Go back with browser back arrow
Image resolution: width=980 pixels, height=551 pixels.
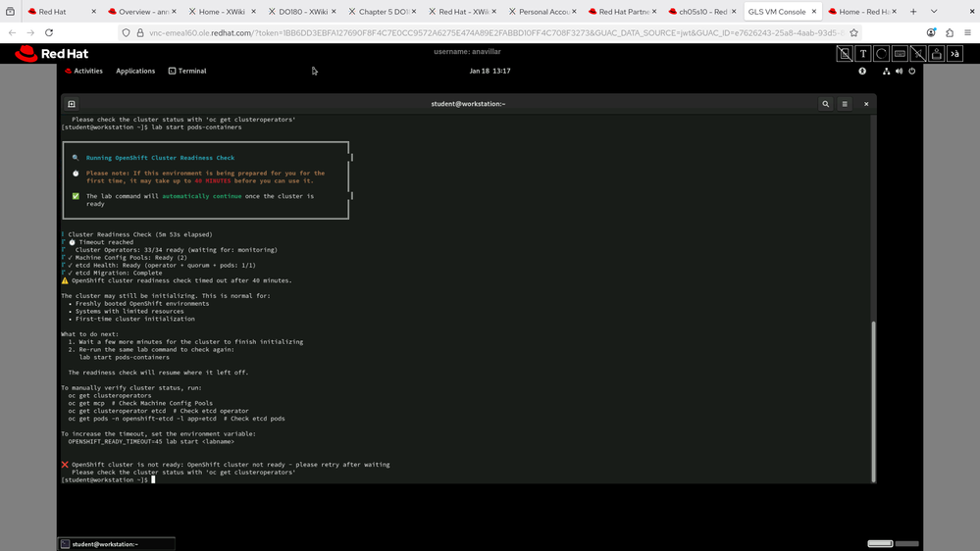(x=13, y=32)
